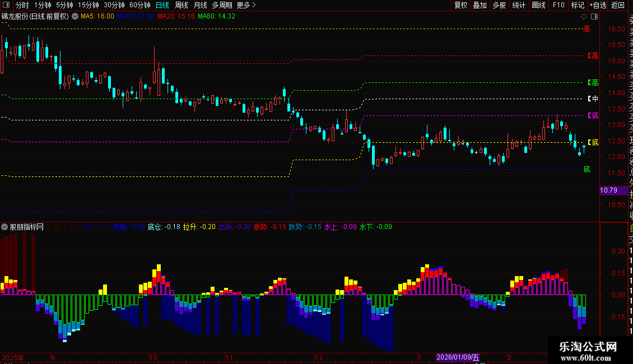Click the 水下: -0.09 indicator value
The image size is (633, 364).
point(376,227)
